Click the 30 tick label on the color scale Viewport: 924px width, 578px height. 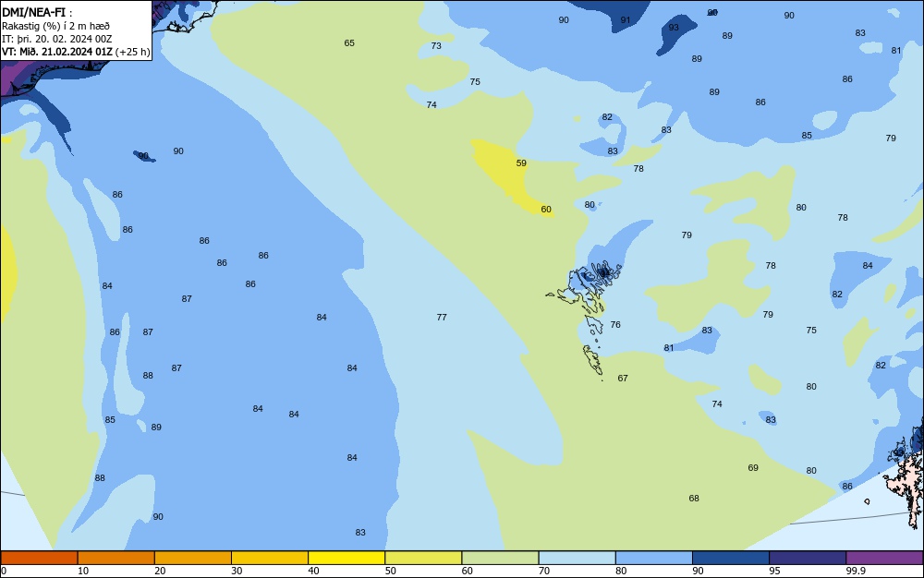pyautogui.click(x=237, y=571)
